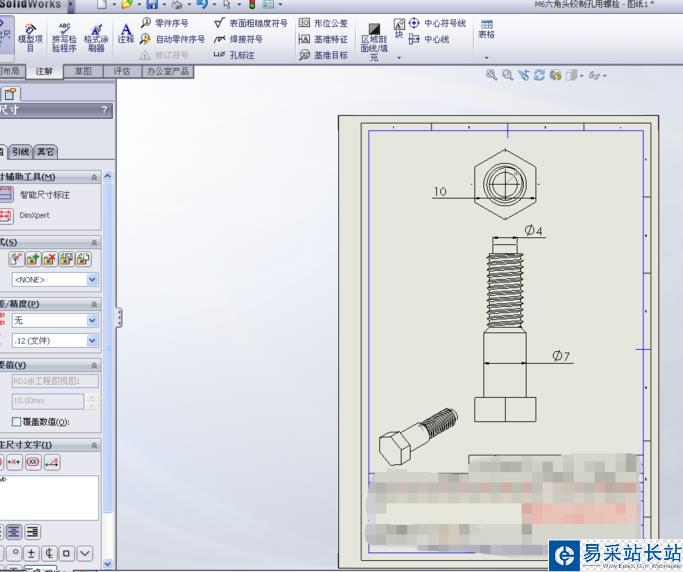Open the 形位公差 geometric tolerance tool

[x=323, y=23]
